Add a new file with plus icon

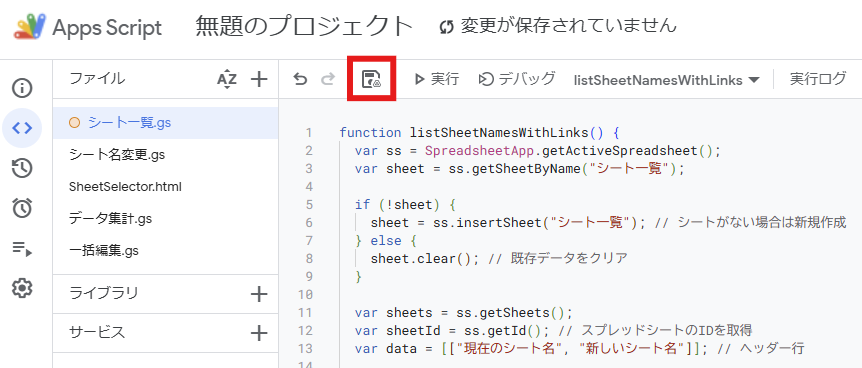(258, 80)
